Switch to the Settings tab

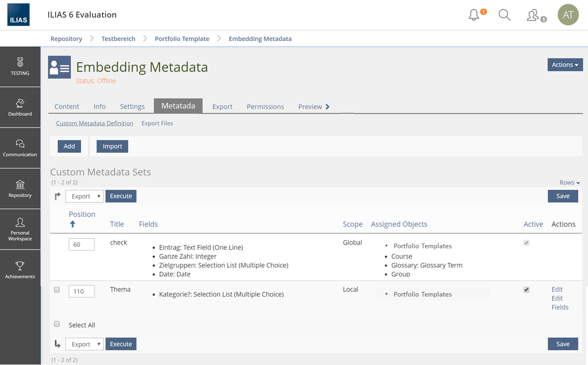[132, 107]
